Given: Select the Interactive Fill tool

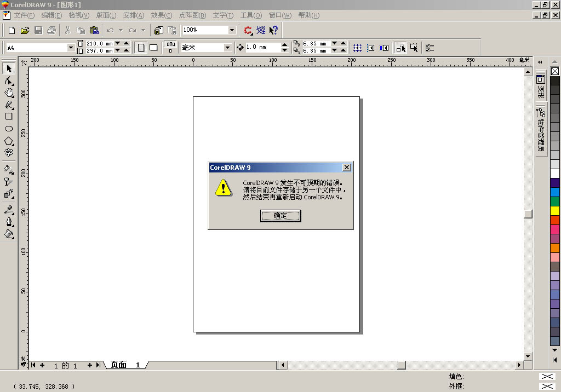Looking at the screenshot, I should [x=9, y=169].
